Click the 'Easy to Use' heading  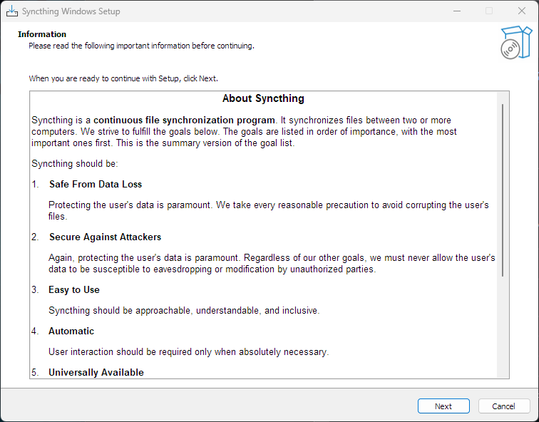coord(74,290)
